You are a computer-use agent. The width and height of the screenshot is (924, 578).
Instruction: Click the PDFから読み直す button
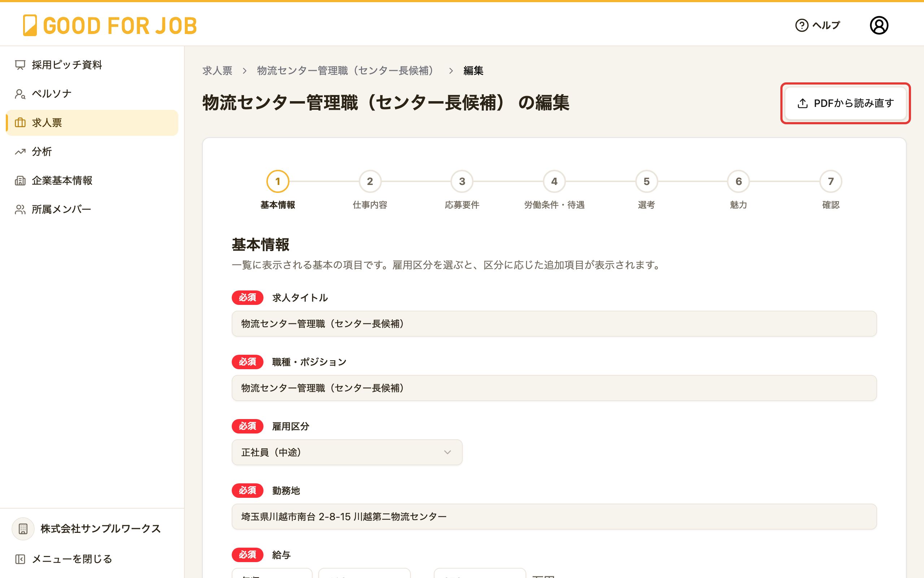coord(845,103)
